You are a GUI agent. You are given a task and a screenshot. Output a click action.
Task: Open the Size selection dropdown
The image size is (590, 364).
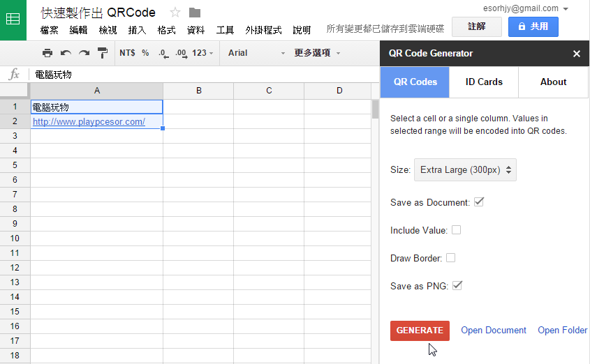(465, 169)
